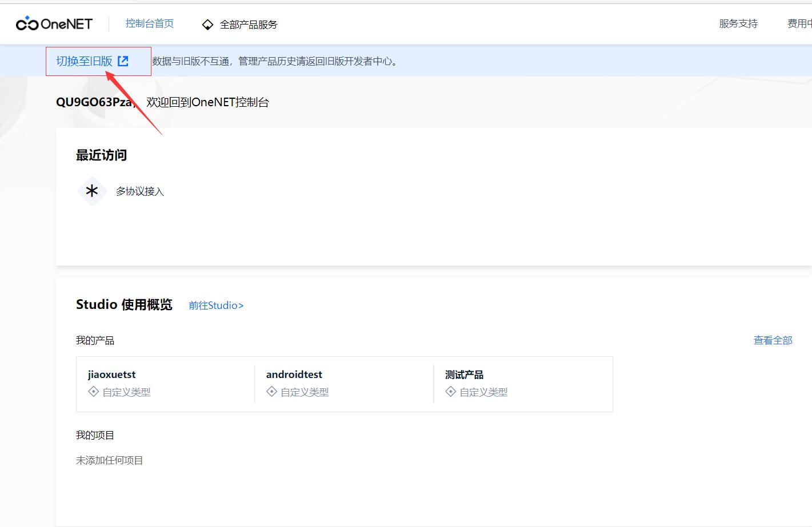Click the type icon under androidtest
The width and height of the screenshot is (812, 527).
pyautogui.click(x=272, y=392)
